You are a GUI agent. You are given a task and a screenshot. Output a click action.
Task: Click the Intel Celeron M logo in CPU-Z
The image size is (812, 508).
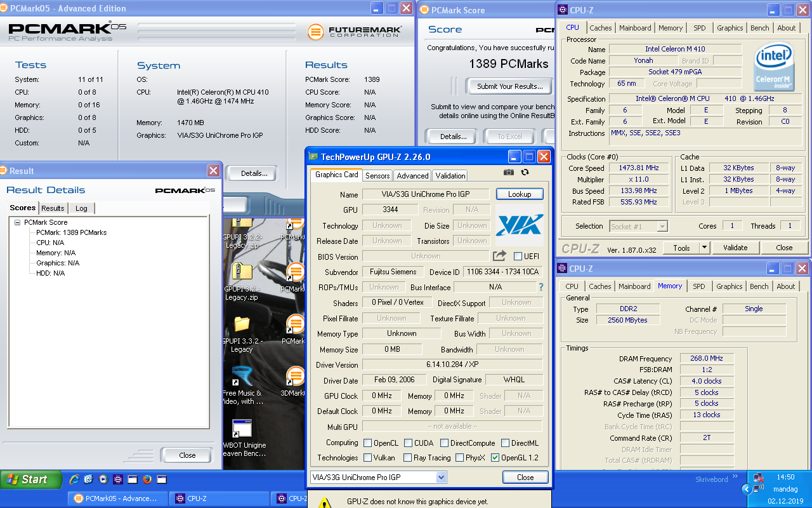coord(774,67)
